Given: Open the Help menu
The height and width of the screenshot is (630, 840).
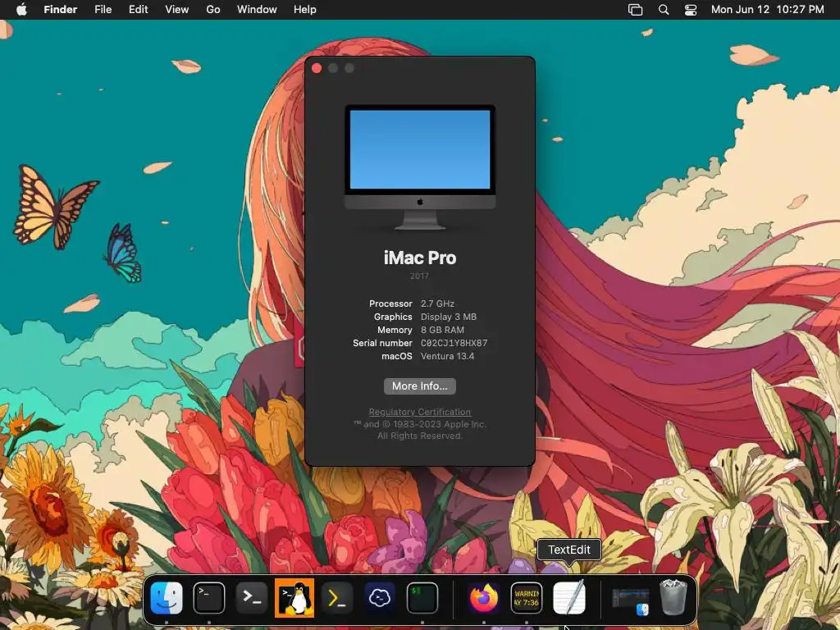Looking at the screenshot, I should click(305, 10).
